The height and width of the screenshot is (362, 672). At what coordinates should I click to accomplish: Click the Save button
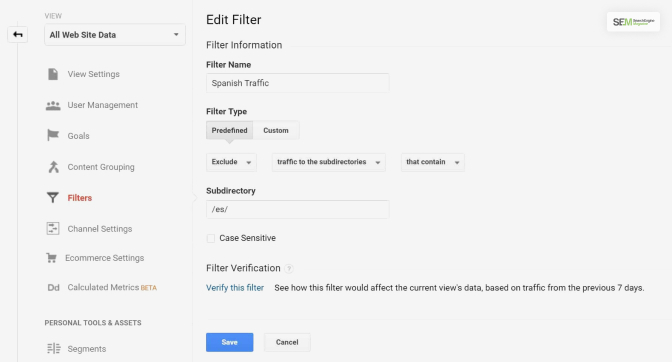[229, 342]
